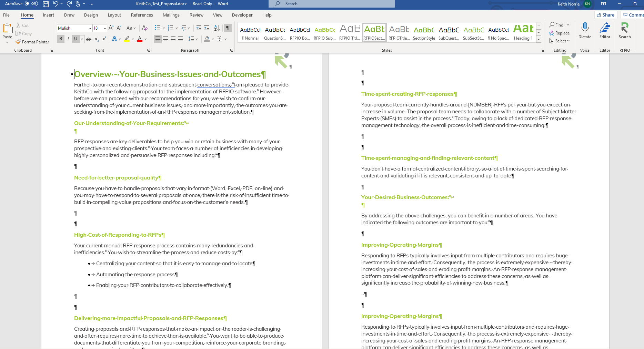Redo the last action
The image size is (644, 349).
69,4
